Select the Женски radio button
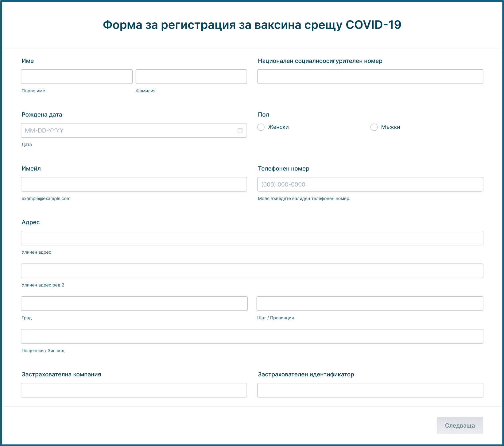Screen dimensions: 504x446 (x=261, y=127)
